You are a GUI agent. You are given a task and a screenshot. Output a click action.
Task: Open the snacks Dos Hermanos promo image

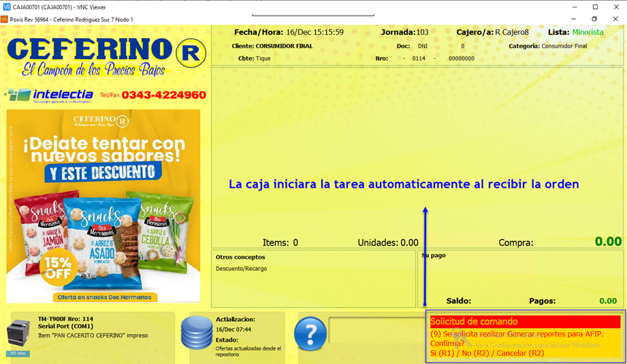[103, 205]
